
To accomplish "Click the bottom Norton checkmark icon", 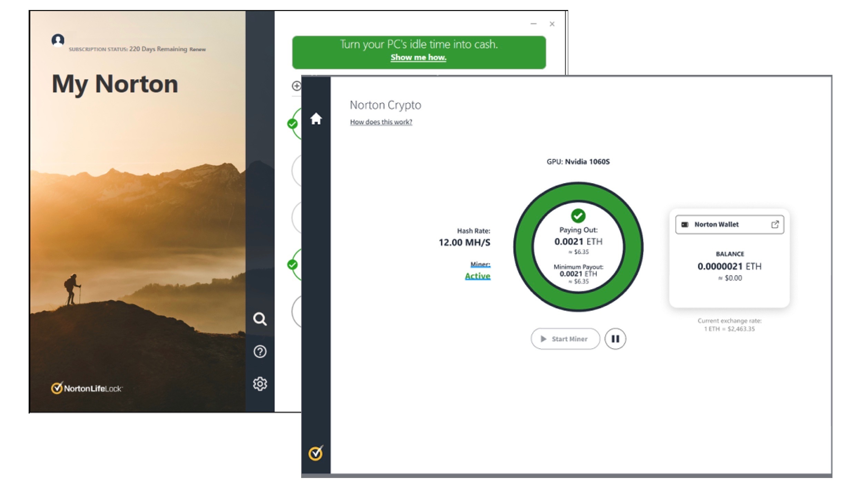I will (x=317, y=452).
